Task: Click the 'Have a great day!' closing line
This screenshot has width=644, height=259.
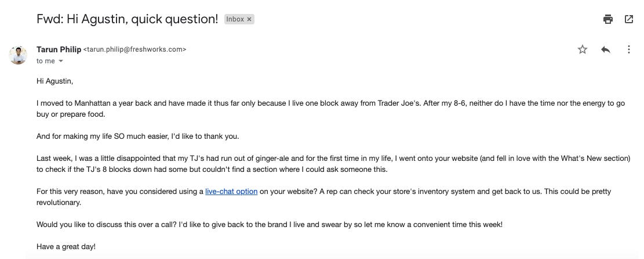Action: pos(66,247)
